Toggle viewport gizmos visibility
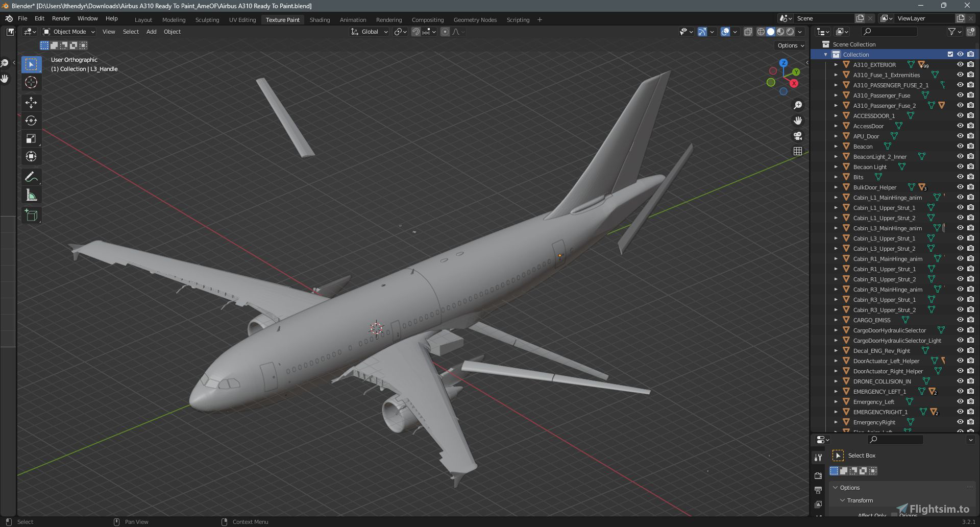Screen dimensions: 980x527 point(702,32)
